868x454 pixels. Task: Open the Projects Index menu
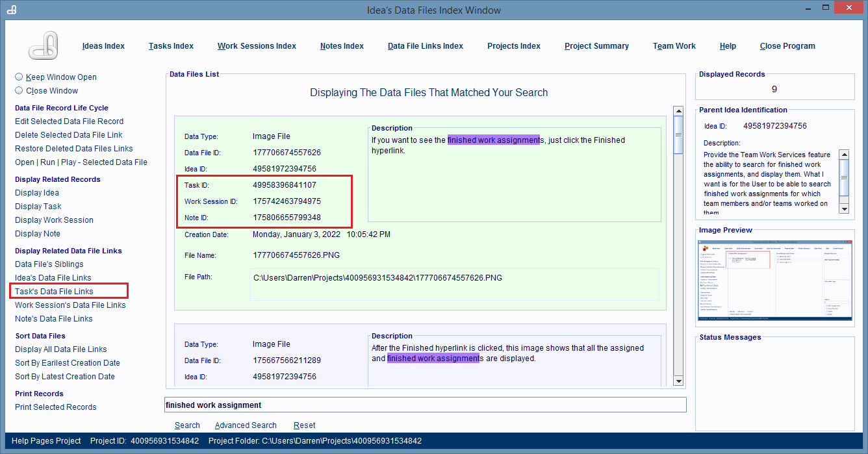tap(514, 46)
